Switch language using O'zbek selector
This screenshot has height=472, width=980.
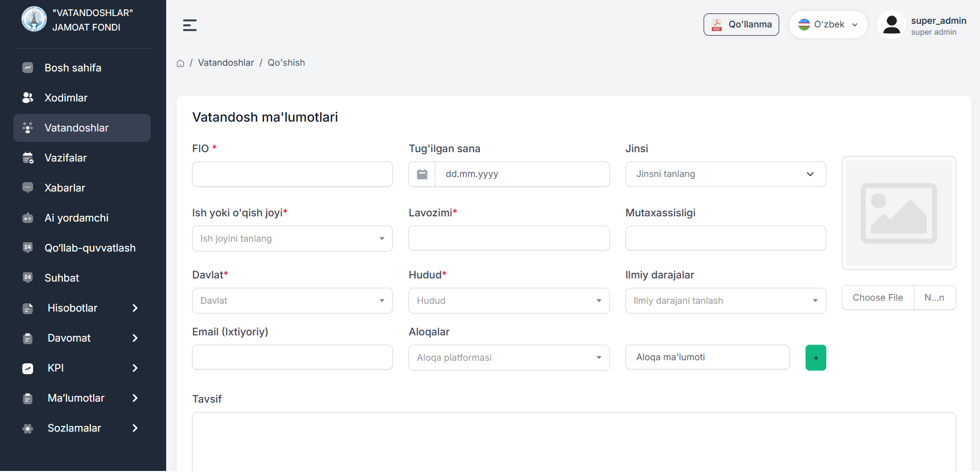click(827, 24)
